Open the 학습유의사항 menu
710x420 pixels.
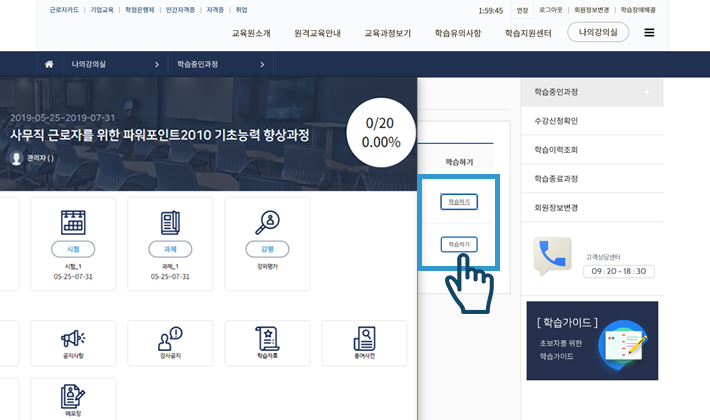click(x=458, y=33)
